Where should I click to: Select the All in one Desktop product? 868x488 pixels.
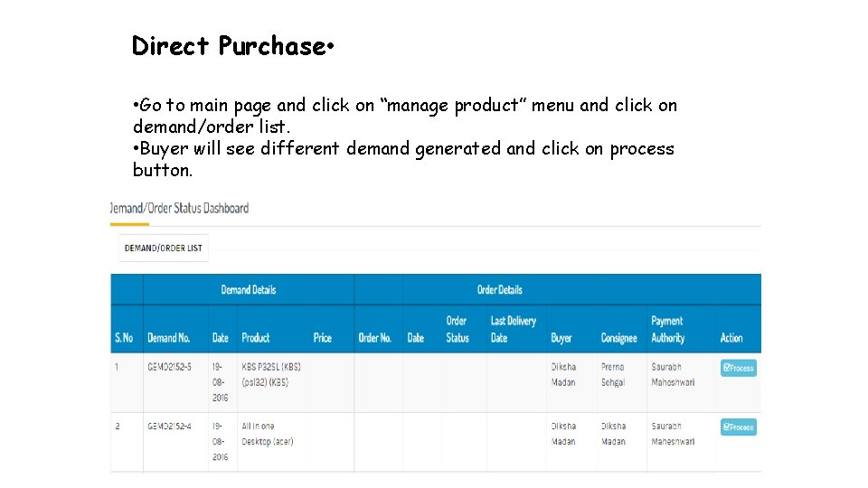coord(267,434)
